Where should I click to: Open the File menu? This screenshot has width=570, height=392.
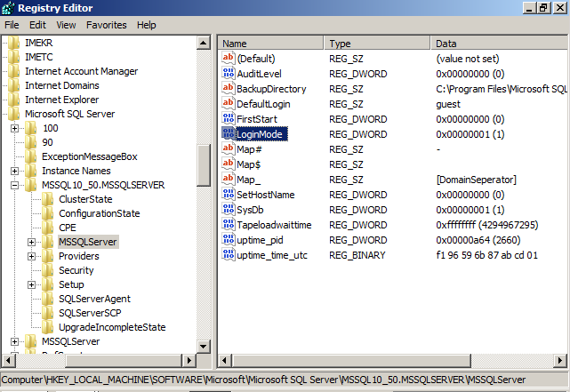pos(12,25)
